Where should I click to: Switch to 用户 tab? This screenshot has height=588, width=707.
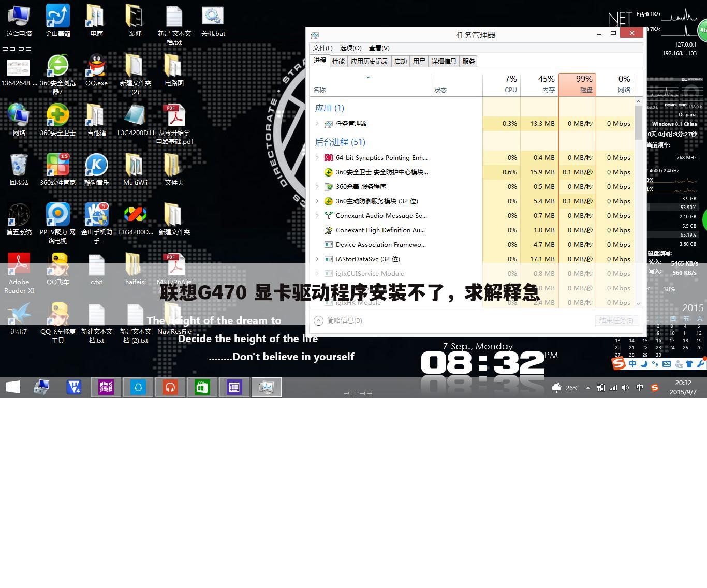419,61
